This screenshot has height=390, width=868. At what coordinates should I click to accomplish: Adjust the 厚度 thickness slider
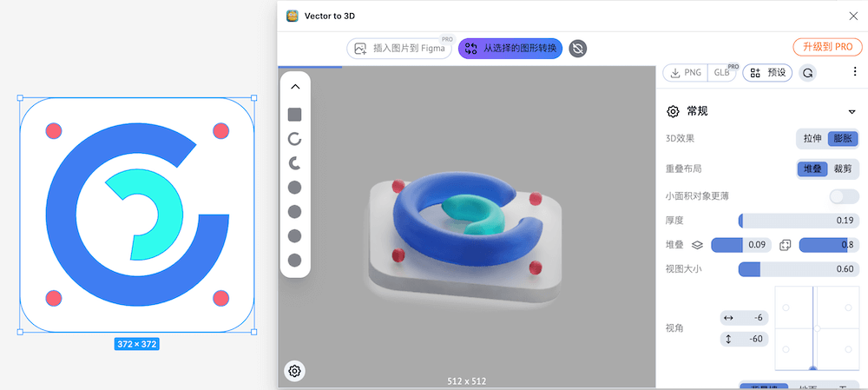tap(799, 221)
